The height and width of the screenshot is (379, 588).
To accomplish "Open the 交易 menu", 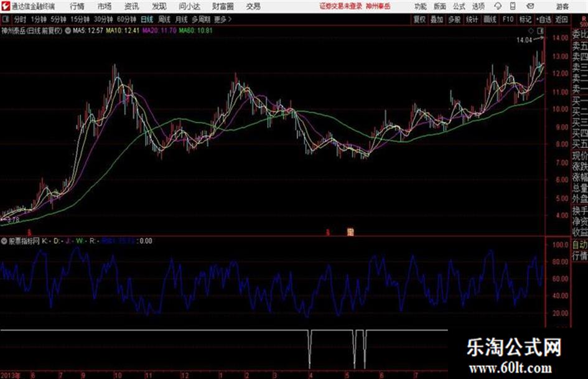I will click(253, 6).
